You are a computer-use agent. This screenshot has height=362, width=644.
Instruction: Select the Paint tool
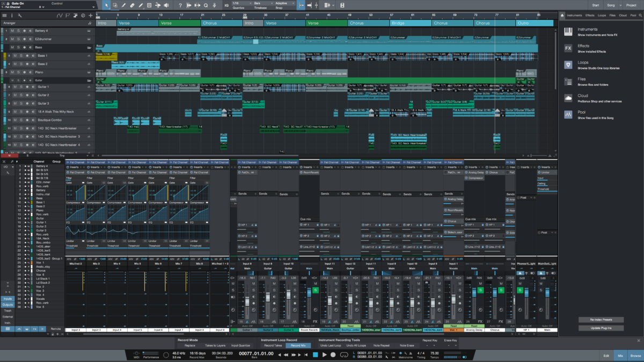click(141, 5)
